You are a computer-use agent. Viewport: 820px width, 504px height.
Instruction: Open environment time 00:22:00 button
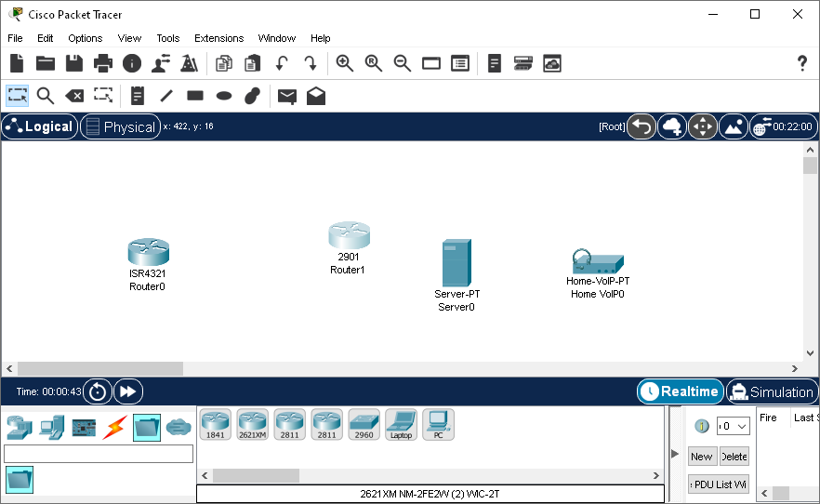(x=784, y=126)
